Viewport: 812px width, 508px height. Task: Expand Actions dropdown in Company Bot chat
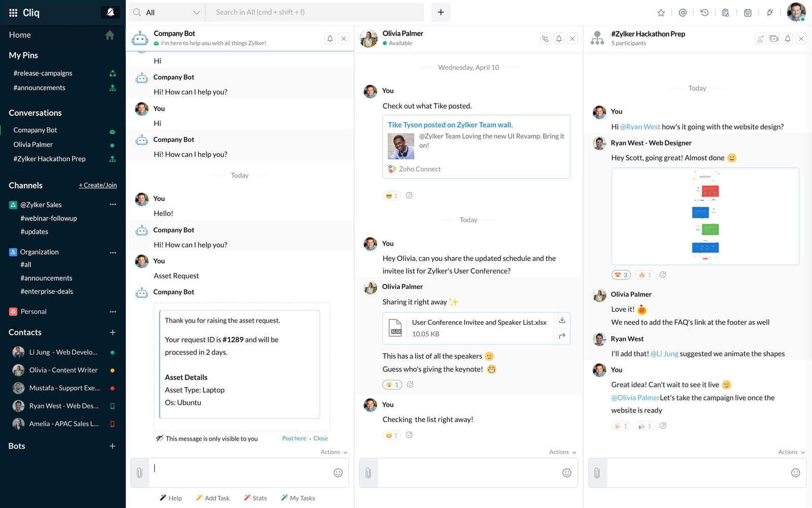pyautogui.click(x=334, y=452)
